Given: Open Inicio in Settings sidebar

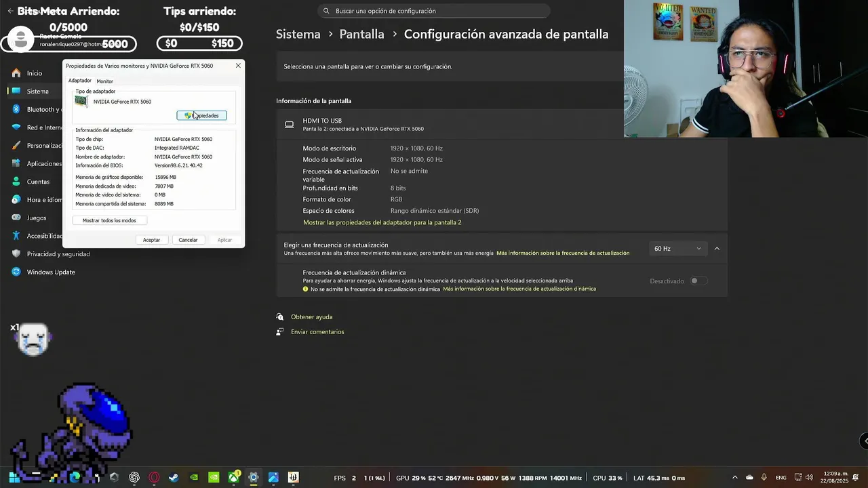Looking at the screenshot, I should [35, 73].
